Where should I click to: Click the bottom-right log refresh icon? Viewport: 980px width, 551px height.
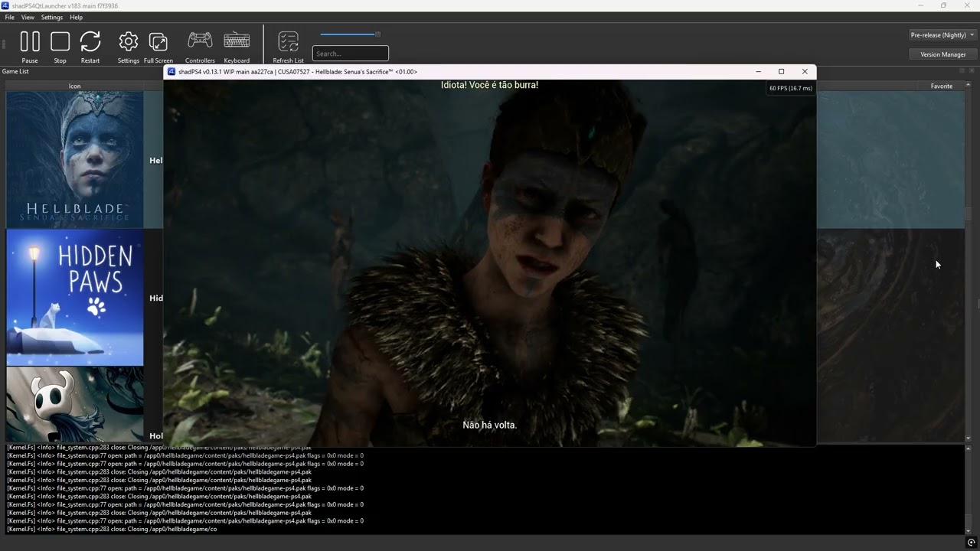pos(971,543)
